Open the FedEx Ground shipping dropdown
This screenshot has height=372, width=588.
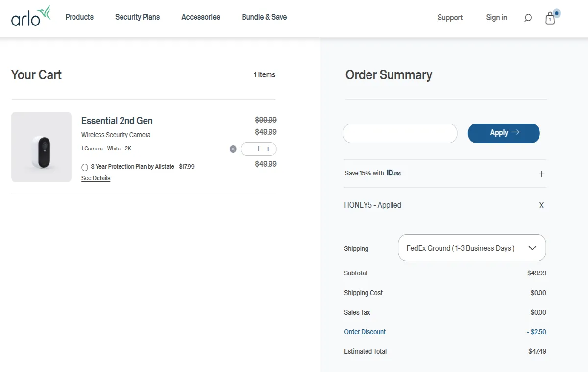471,248
